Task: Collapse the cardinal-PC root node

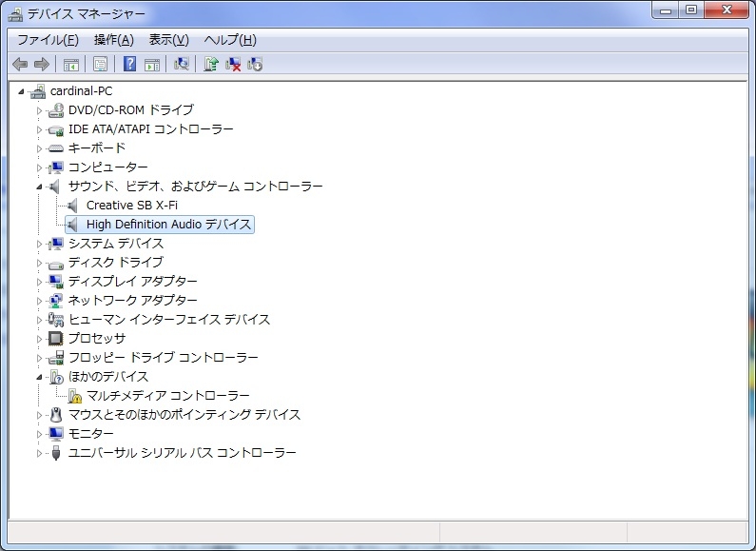Action: pos(21,91)
